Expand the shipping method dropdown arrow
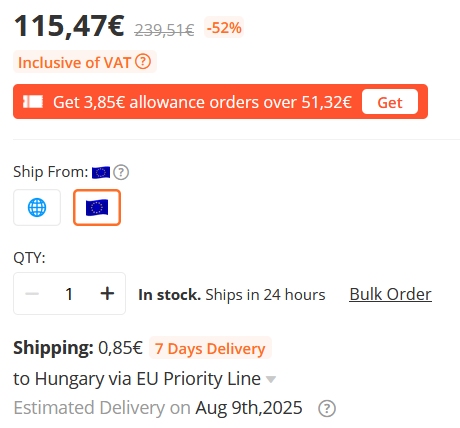The height and width of the screenshot is (428, 460). pos(271,379)
